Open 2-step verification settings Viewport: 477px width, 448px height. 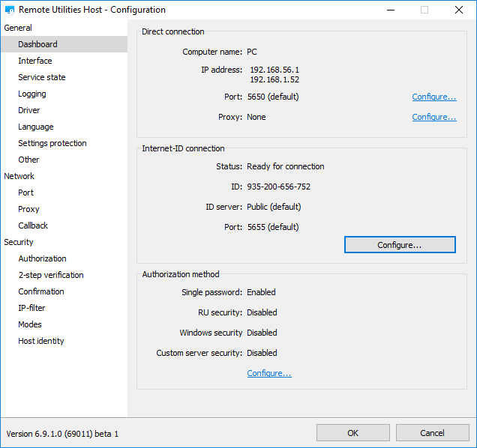[x=51, y=275]
